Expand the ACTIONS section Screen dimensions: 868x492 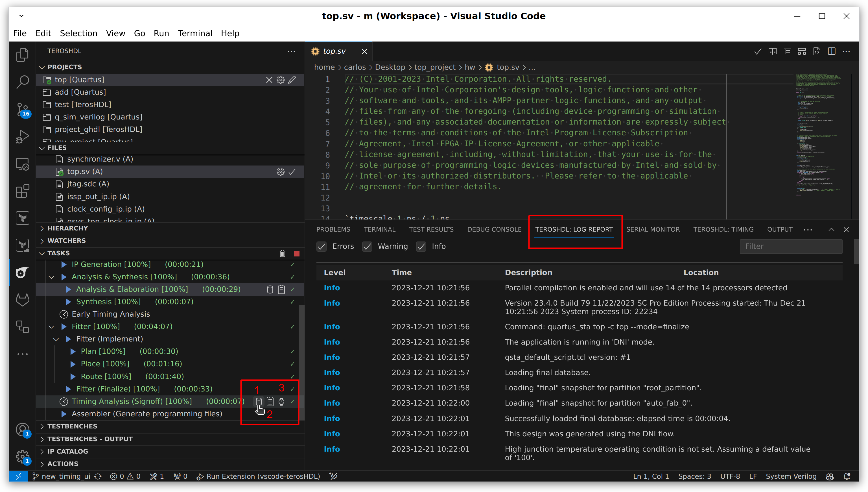[x=42, y=464]
